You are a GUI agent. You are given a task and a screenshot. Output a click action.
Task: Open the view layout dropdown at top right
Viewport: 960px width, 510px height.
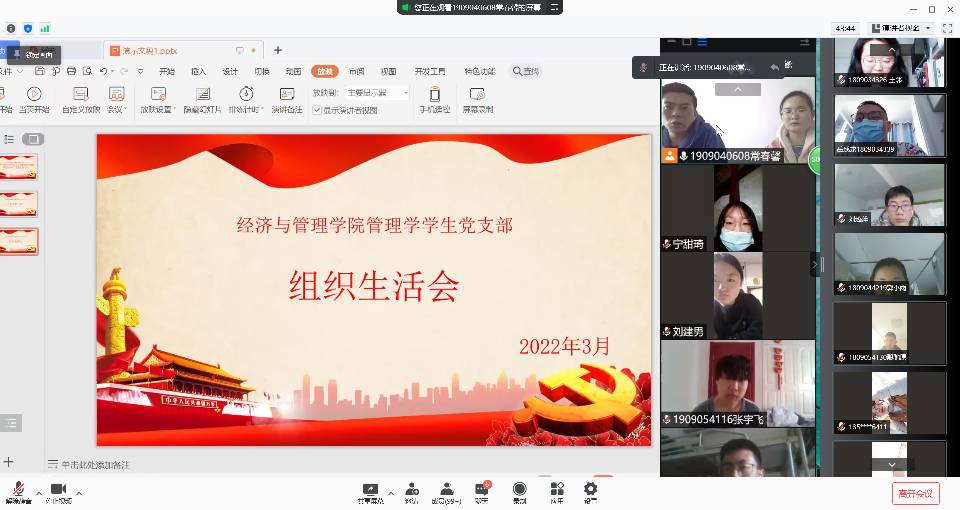click(x=902, y=28)
